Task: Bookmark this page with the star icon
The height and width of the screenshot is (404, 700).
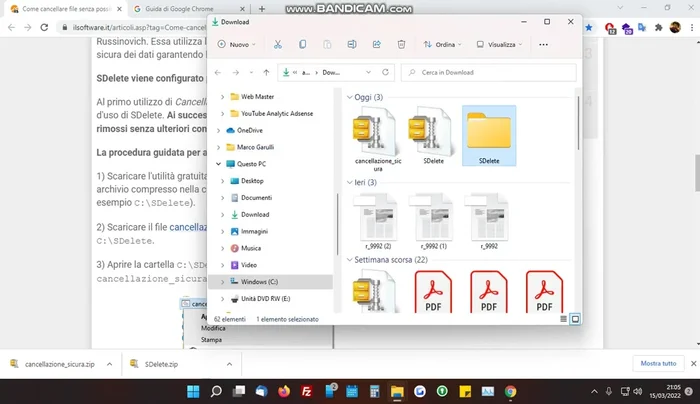Action: pos(589,28)
